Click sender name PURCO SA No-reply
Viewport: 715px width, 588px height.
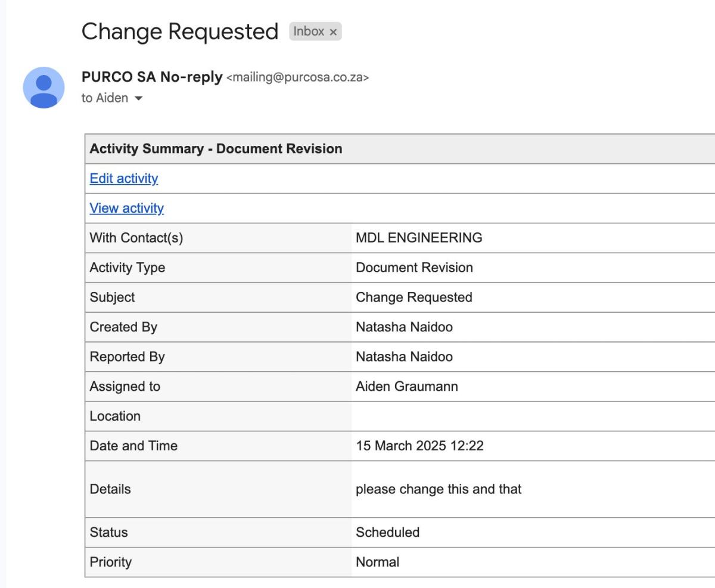pos(151,77)
